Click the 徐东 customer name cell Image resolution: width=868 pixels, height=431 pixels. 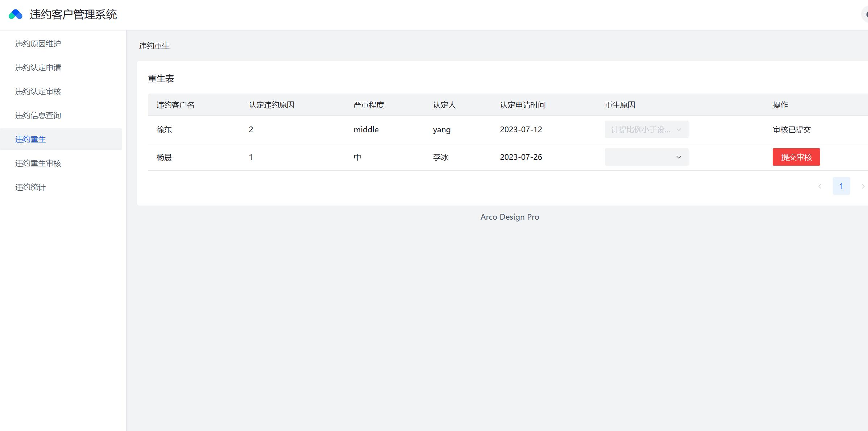click(x=164, y=130)
